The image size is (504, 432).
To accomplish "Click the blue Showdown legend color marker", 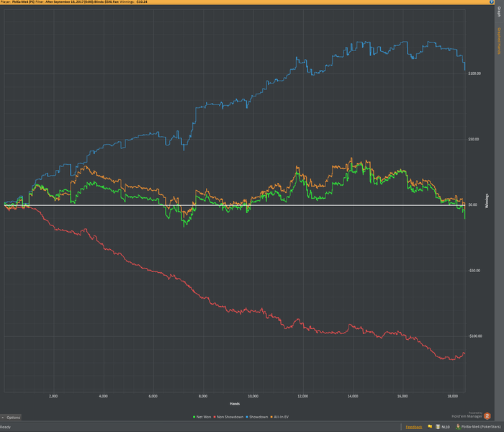I will pyautogui.click(x=247, y=417).
